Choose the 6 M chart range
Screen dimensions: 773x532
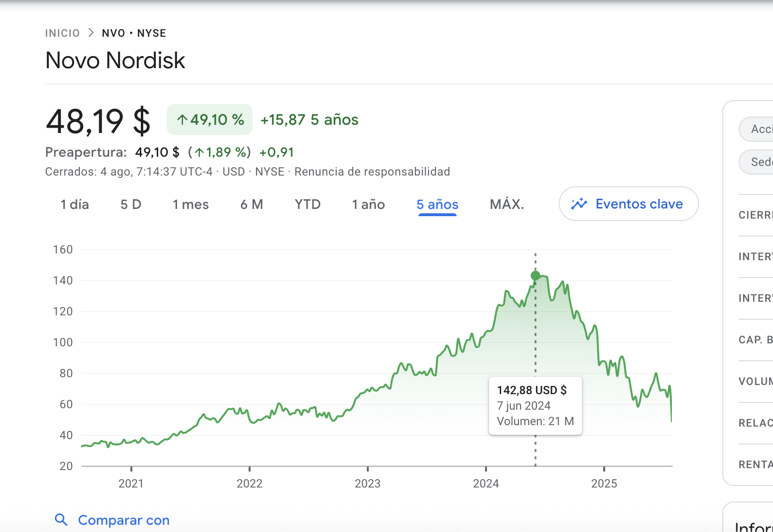[252, 205]
